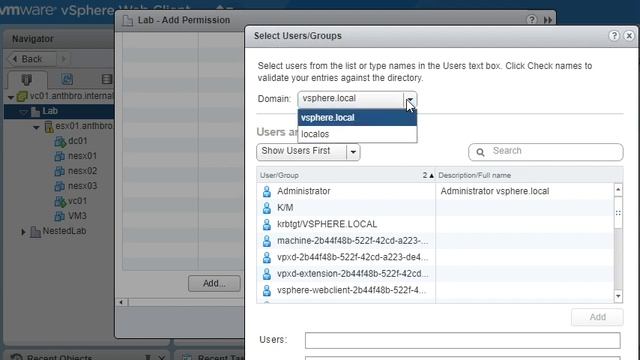
Task: Click the Administrator user icon
Action: pyautogui.click(x=267, y=191)
